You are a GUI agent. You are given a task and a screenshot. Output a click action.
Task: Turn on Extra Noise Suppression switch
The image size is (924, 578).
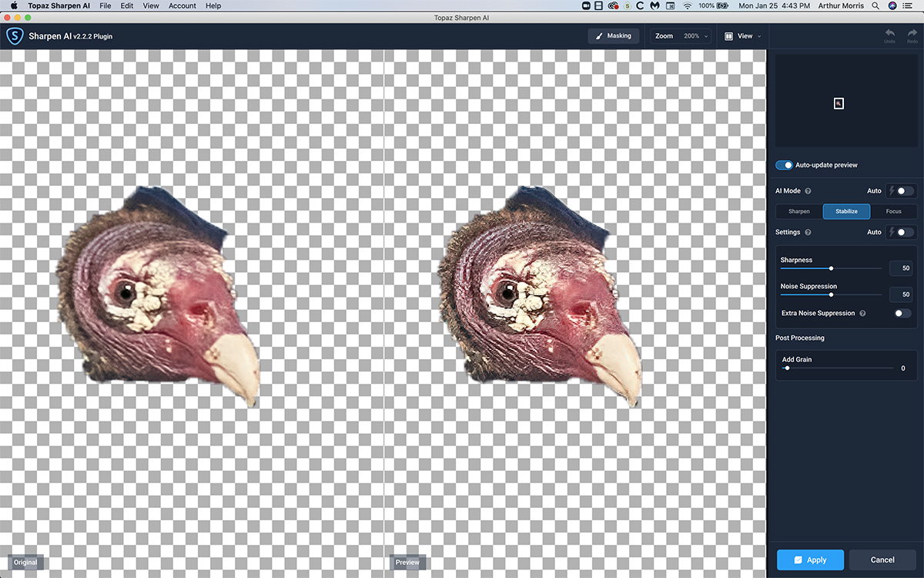click(x=902, y=314)
